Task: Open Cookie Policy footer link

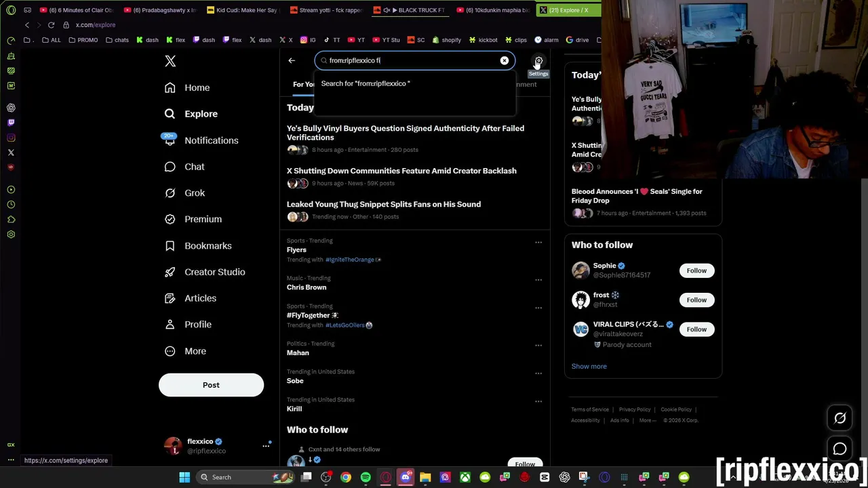Action: coord(676,409)
